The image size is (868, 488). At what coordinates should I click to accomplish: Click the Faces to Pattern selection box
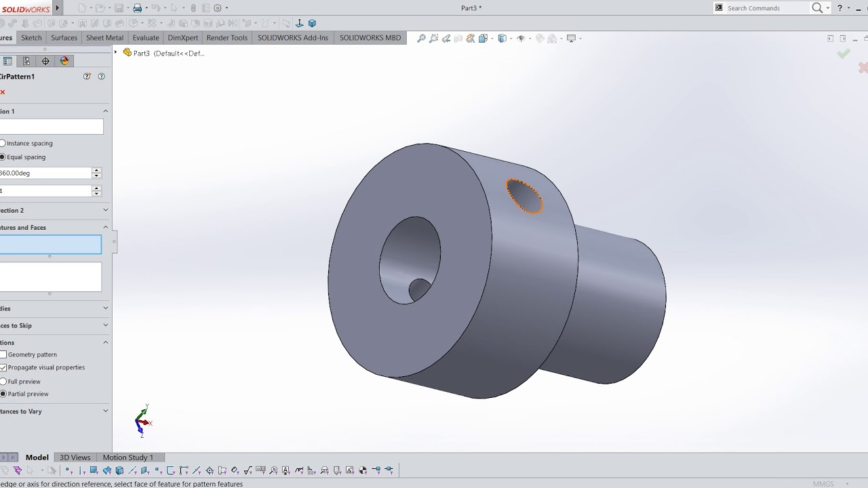(x=51, y=277)
